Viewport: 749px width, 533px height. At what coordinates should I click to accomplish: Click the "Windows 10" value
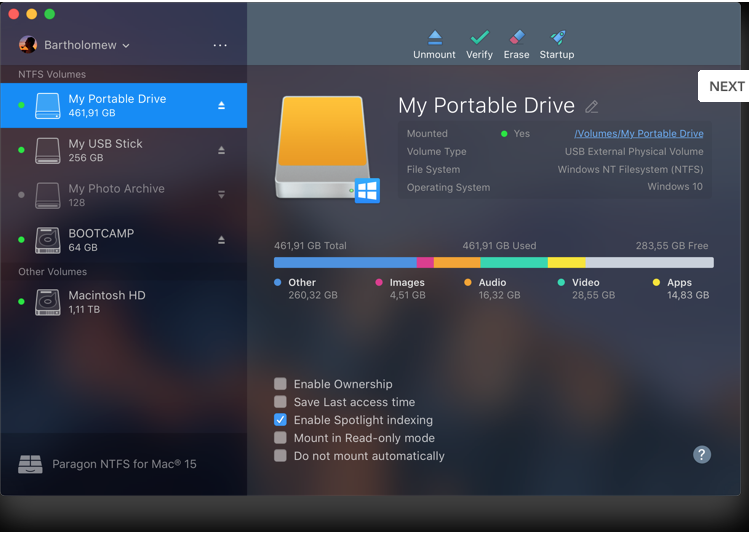coord(675,187)
